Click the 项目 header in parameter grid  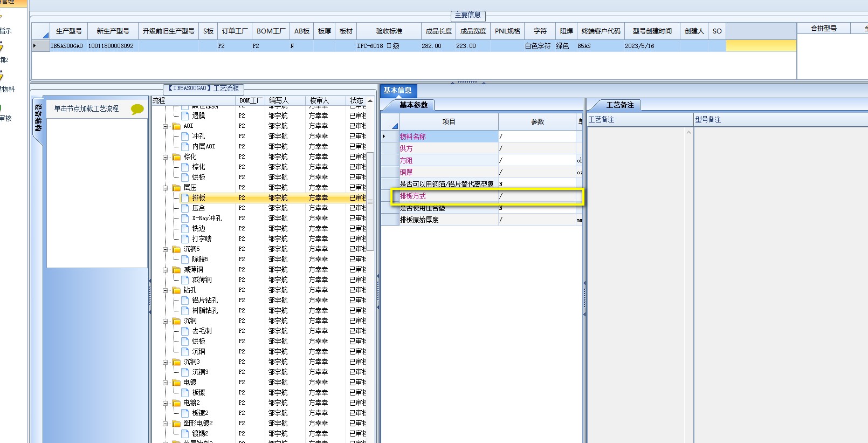(449, 122)
